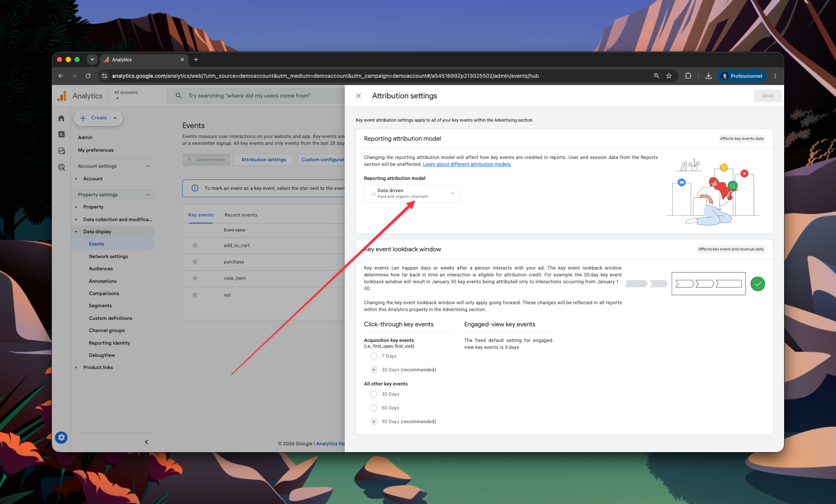Open Comparisons in the sidebar

[104, 294]
